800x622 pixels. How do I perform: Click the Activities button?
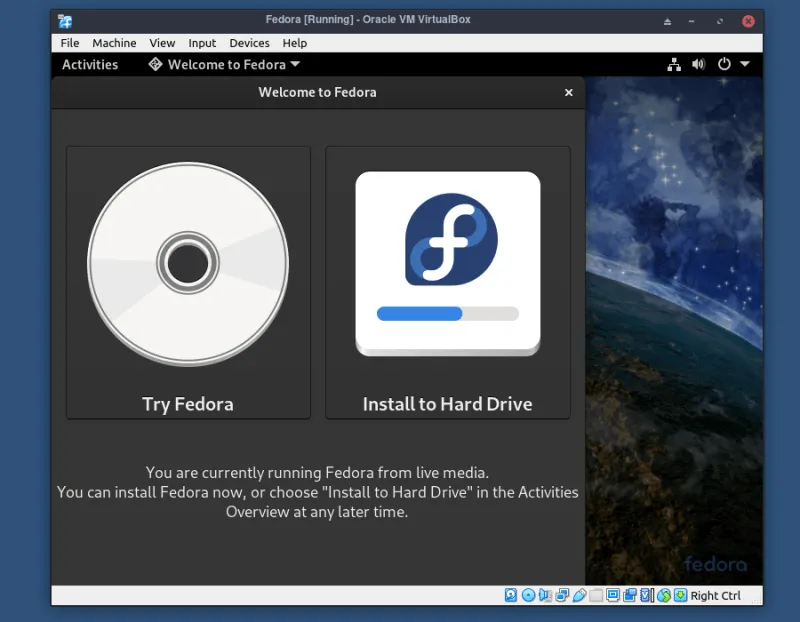[x=90, y=64]
